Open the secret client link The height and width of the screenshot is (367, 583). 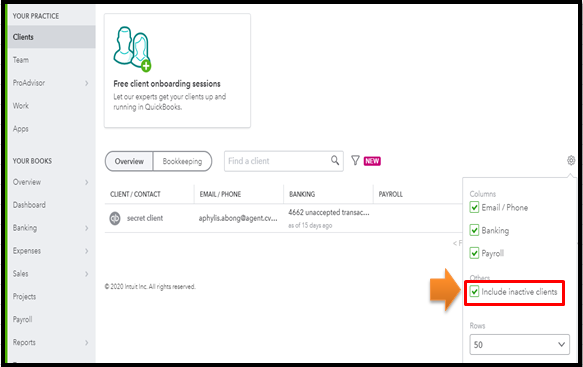[145, 218]
